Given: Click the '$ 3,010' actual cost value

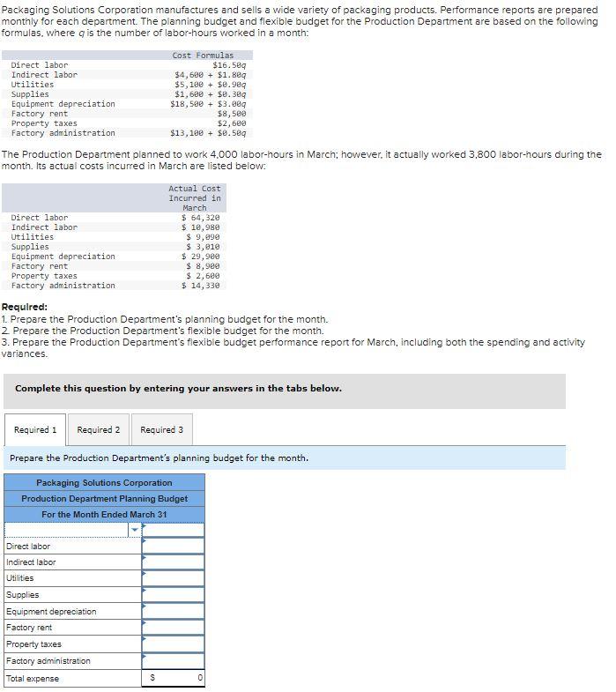Looking at the screenshot, I should pos(203,247).
